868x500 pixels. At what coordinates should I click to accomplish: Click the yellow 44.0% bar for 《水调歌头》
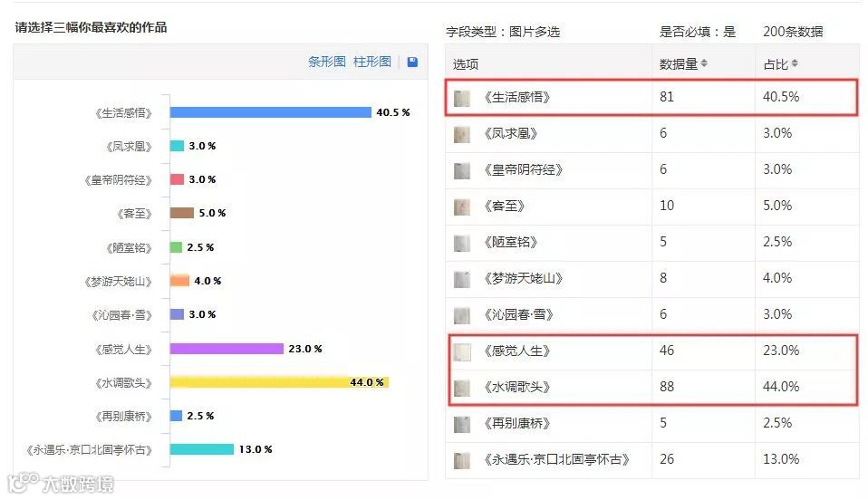click(280, 382)
